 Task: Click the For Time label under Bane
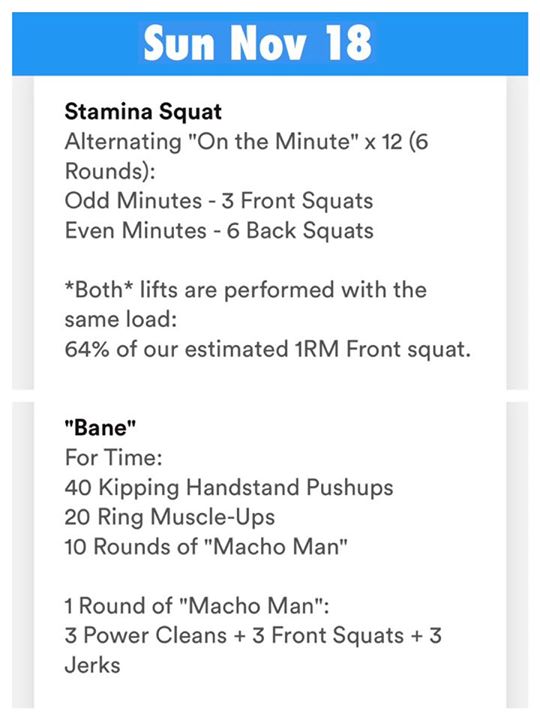[x=113, y=458]
